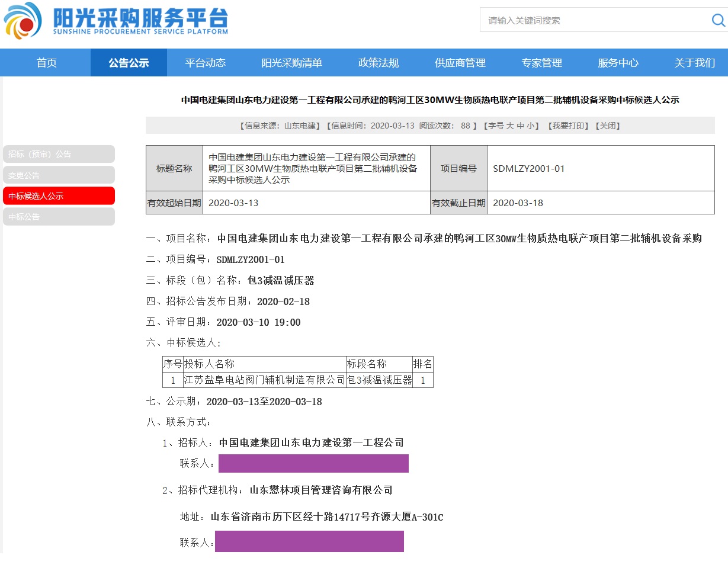Visit the 服务中心 page
The width and height of the screenshot is (728, 584).
(x=618, y=63)
